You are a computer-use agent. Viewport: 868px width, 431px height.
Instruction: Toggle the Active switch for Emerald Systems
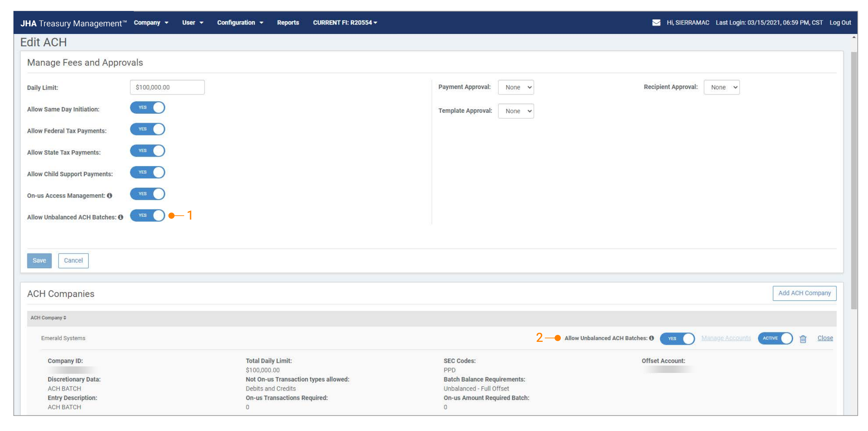point(775,339)
